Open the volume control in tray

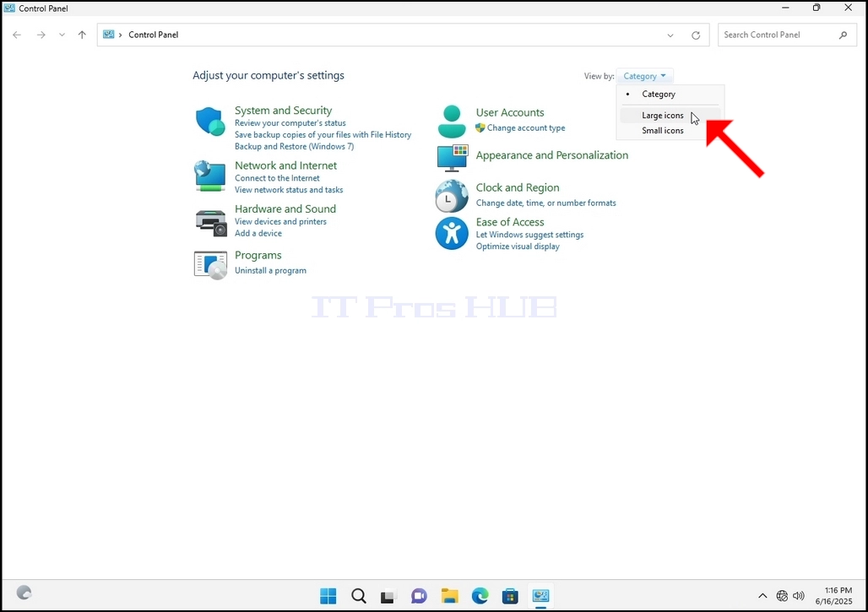click(798, 596)
